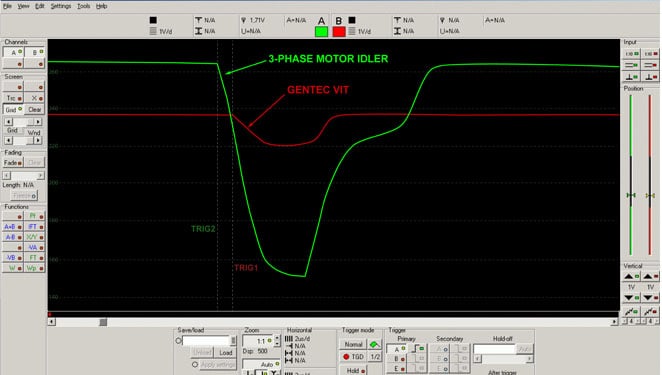The width and height of the screenshot is (662, 375).
Task: Decrease channel B vertical scale down arrow
Action: pyautogui.click(x=650, y=298)
